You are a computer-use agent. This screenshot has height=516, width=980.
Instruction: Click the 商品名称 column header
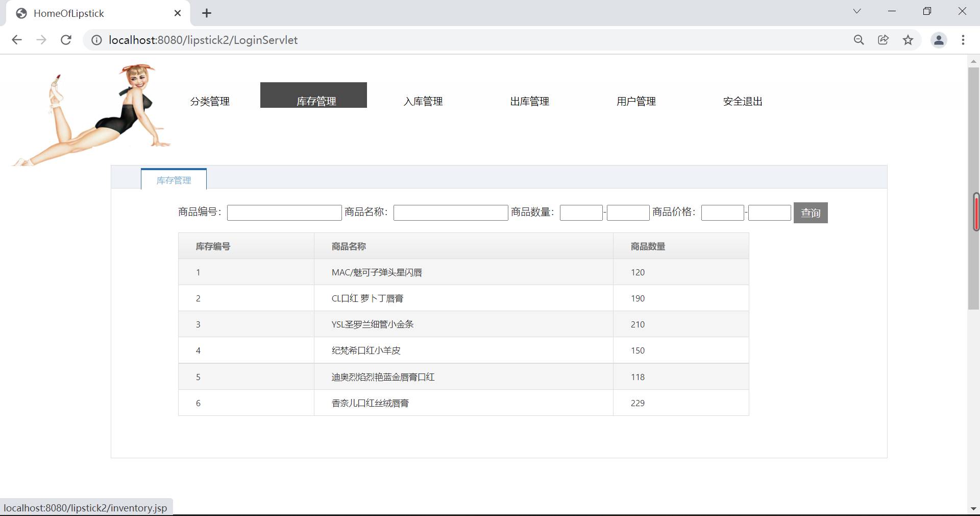463,246
